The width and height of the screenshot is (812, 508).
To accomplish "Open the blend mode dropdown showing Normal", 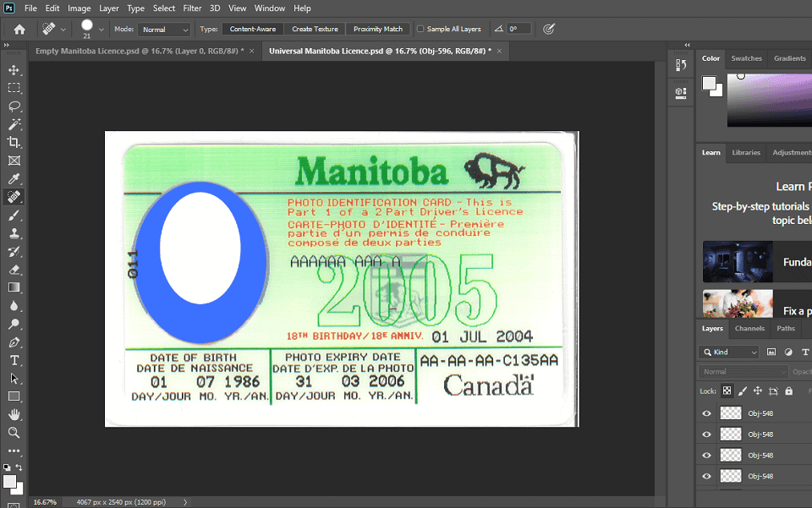I will pos(742,371).
